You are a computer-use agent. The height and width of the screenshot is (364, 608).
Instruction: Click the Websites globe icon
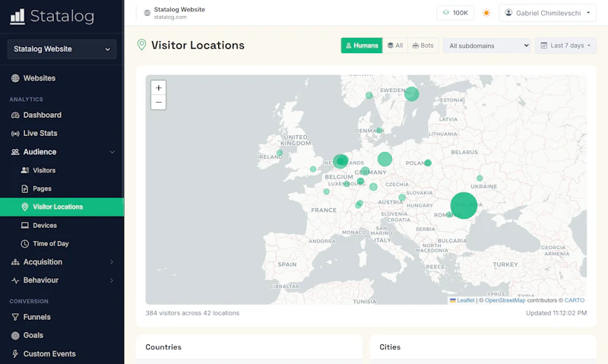coord(15,78)
